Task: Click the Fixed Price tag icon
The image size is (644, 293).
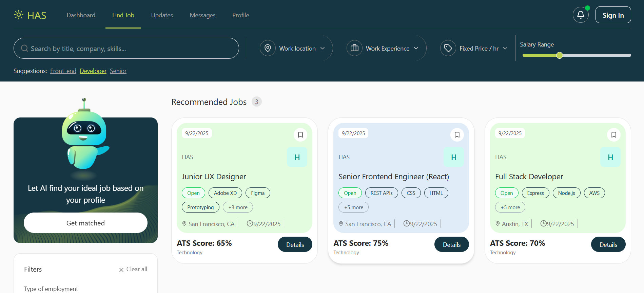Action: pyautogui.click(x=448, y=48)
